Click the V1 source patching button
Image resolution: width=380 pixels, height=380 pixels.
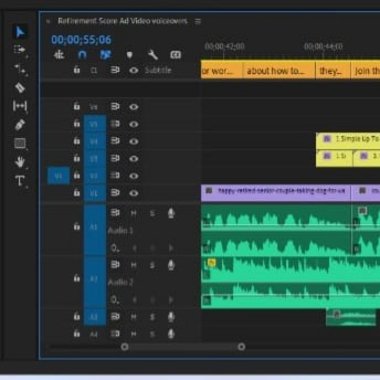click(x=58, y=176)
